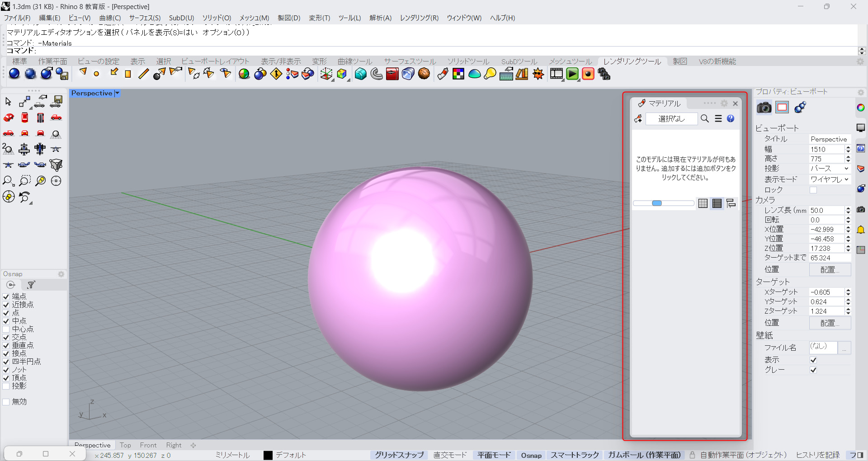The width and height of the screenshot is (868, 461).
Task: Switch to the Top viewport tab
Action: coord(125,445)
